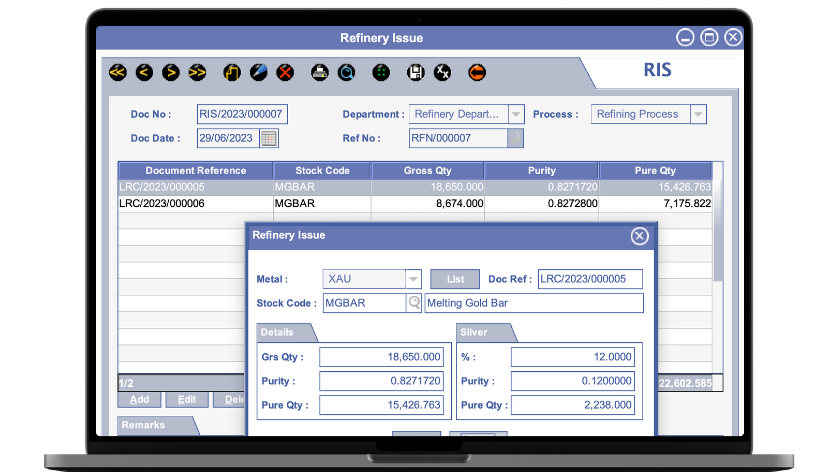Open the Metal XAU dropdown
This screenshot has width=840, height=472.
tap(413, 279)
